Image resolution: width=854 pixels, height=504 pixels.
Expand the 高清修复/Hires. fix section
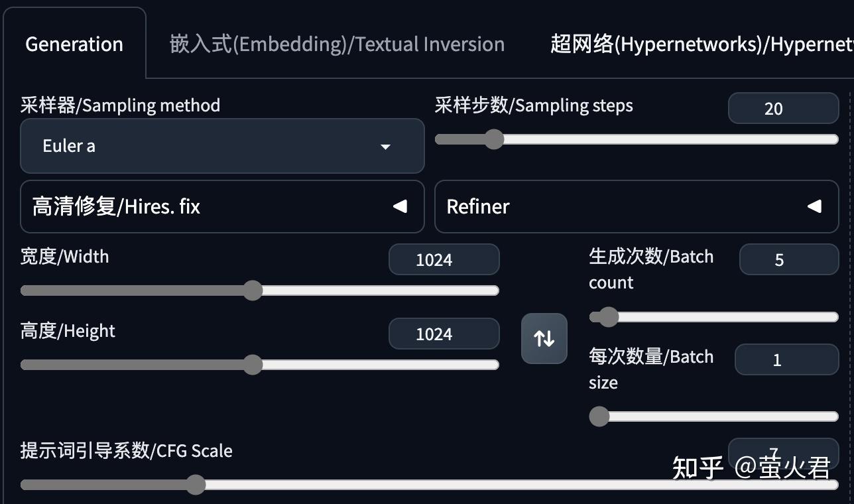222,206
